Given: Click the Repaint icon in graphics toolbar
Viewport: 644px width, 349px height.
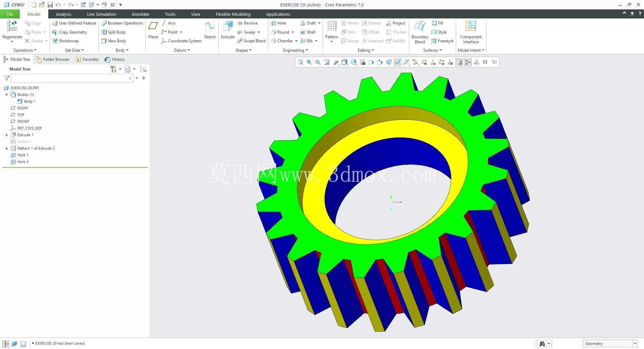Looking at the screenshot, I should point(327,62).
